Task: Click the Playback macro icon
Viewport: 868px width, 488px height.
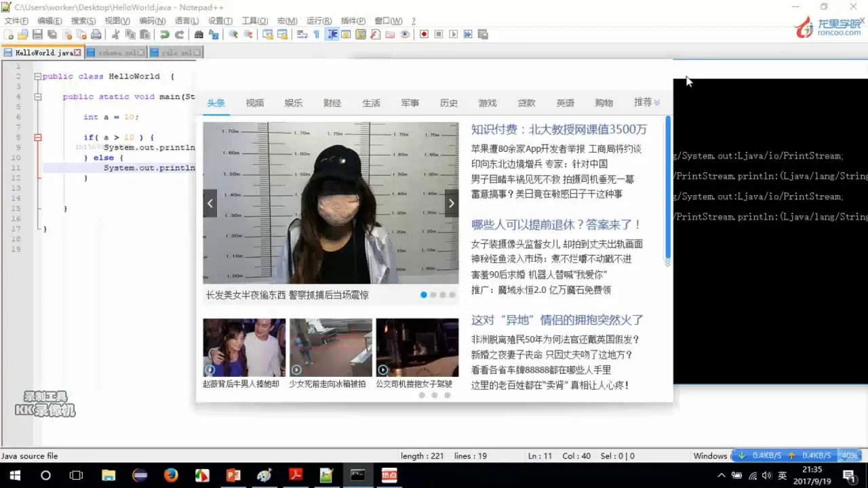Action: click(x=454, y=35)
